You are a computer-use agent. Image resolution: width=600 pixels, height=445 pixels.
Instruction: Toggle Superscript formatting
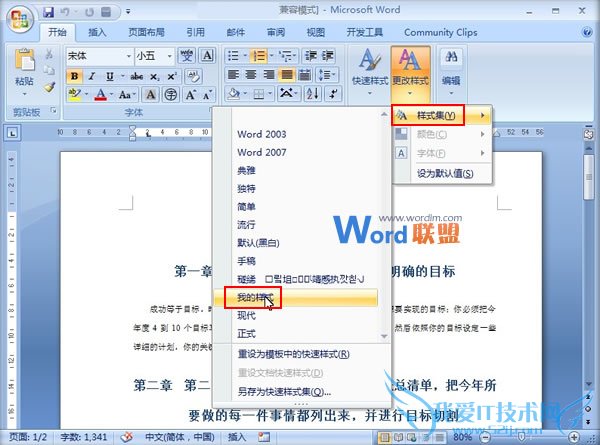click(172, 77)
